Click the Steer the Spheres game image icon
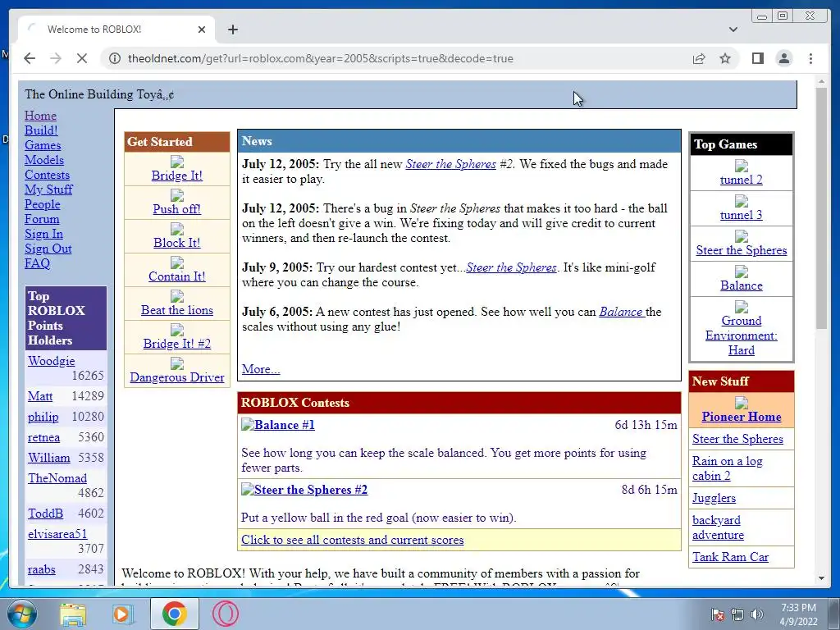 coord(742,236)
